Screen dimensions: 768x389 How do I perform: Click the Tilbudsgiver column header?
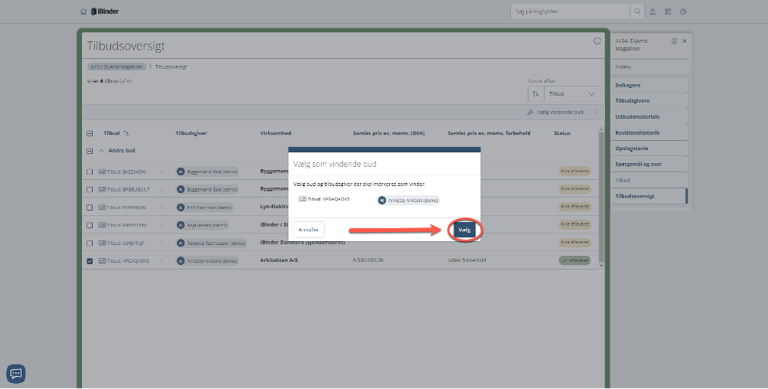(x=191, y=133)
